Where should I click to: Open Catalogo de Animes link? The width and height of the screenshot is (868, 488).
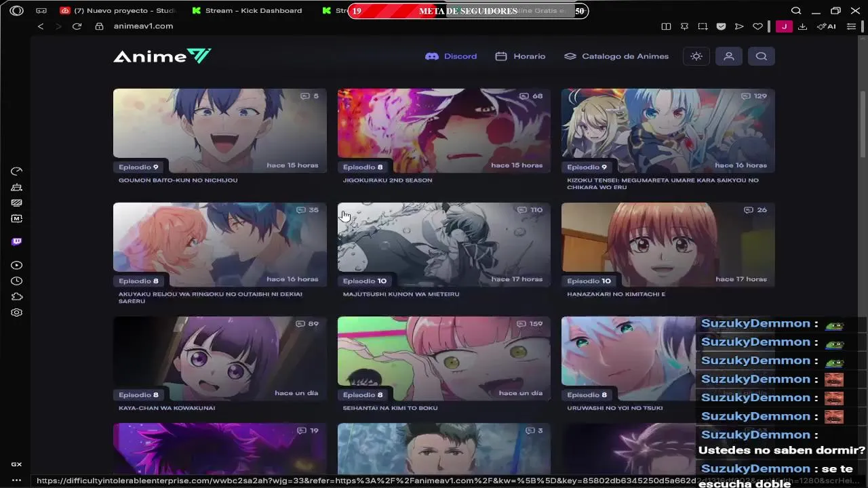(x=616, y=56)
